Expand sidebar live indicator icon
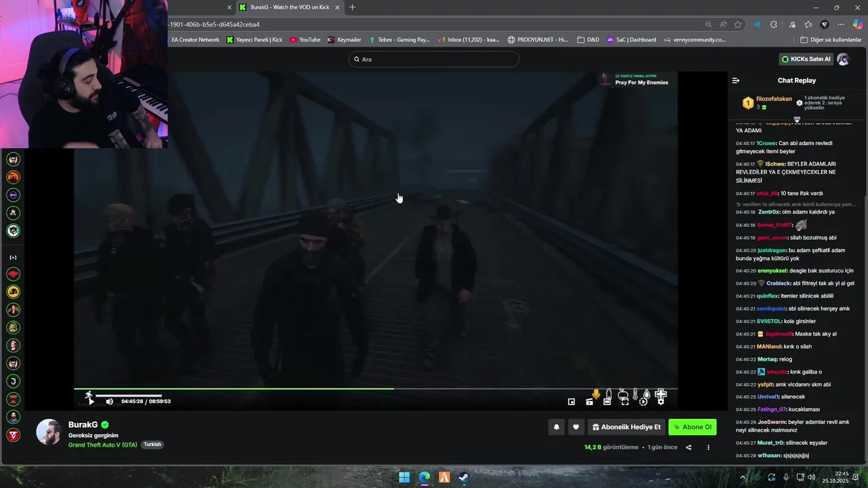Screen dimensions: 868x488 coord(13,258)
